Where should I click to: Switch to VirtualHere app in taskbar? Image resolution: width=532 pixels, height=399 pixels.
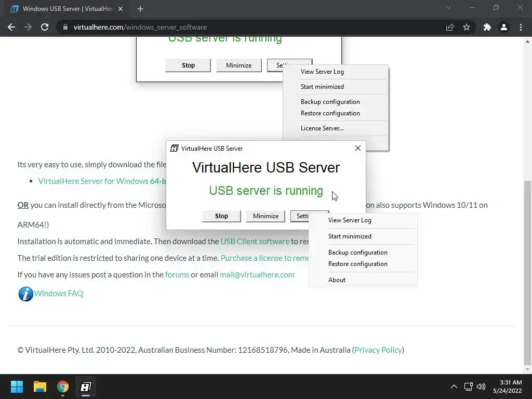[x=86, y=387]
